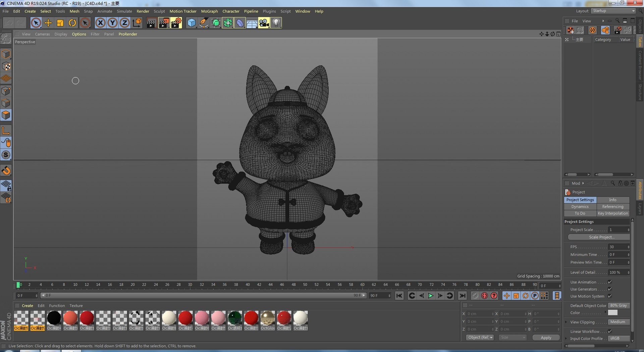This screenshot has height=352, width=644.
Task: Click Record Active Objects button
Action: click(484, 296)
